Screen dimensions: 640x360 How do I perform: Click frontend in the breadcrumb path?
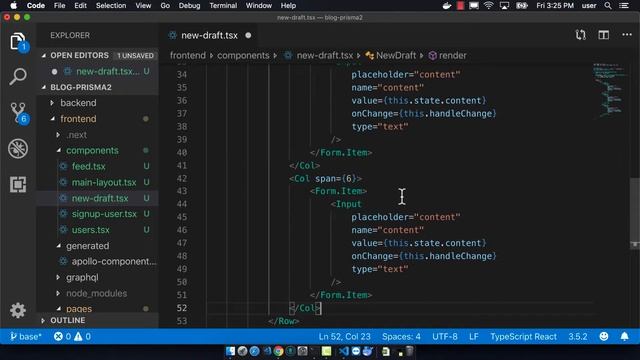click(x=188, y=56)
